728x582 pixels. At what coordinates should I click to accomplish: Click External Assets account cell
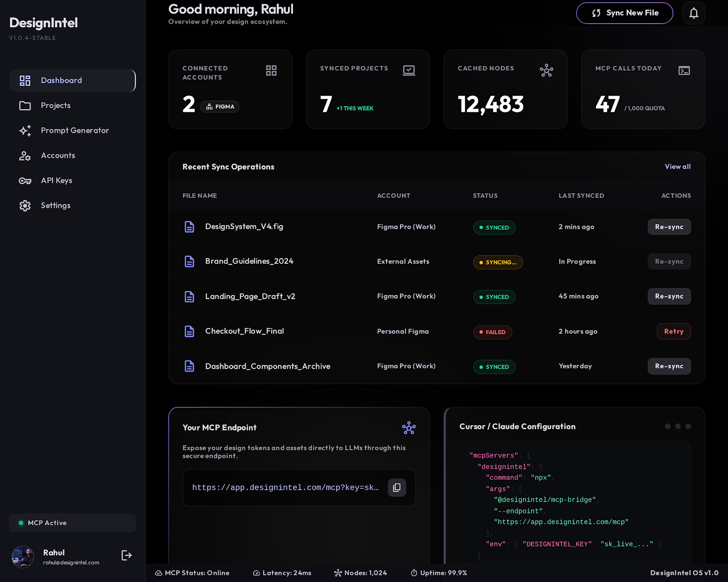(x=403, y=261)
